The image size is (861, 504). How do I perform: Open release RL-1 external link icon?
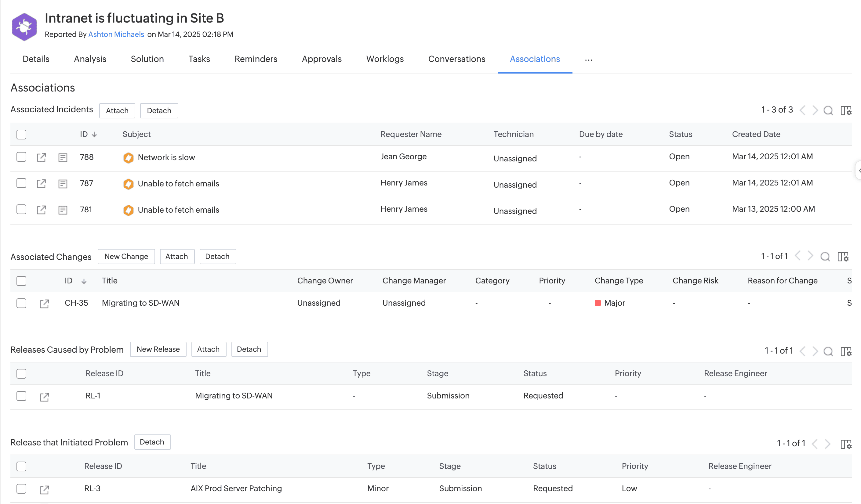44,396
